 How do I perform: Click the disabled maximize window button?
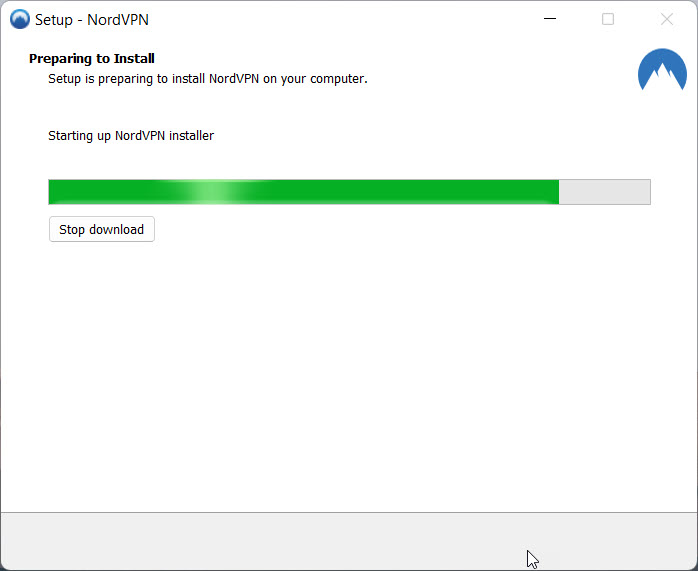[x=608, y=19]
